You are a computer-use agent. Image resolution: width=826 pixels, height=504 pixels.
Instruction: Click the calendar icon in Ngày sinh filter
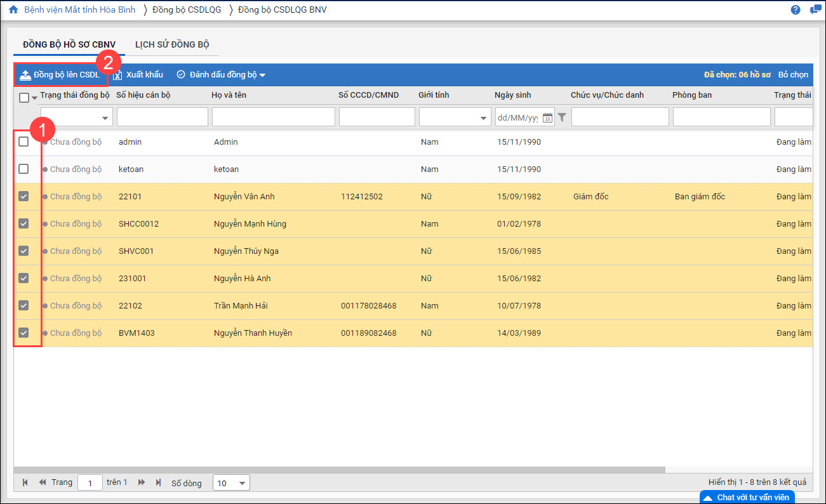[547, 117]
